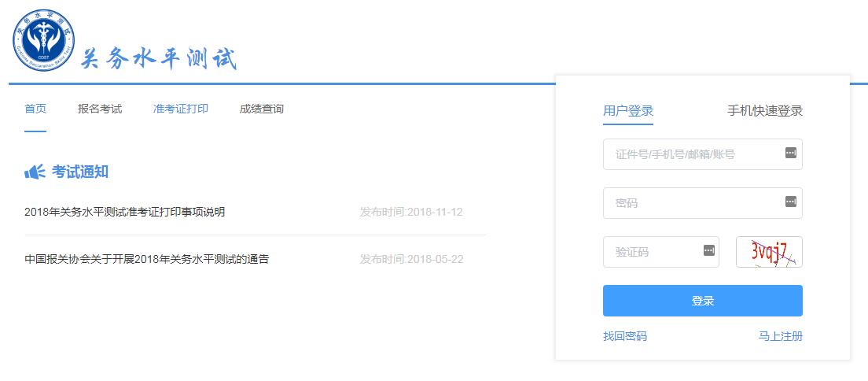This screenshot has height=381, width=868.
Task: Click the megaphone icon beside 考试通知
Action: (35, 172)
